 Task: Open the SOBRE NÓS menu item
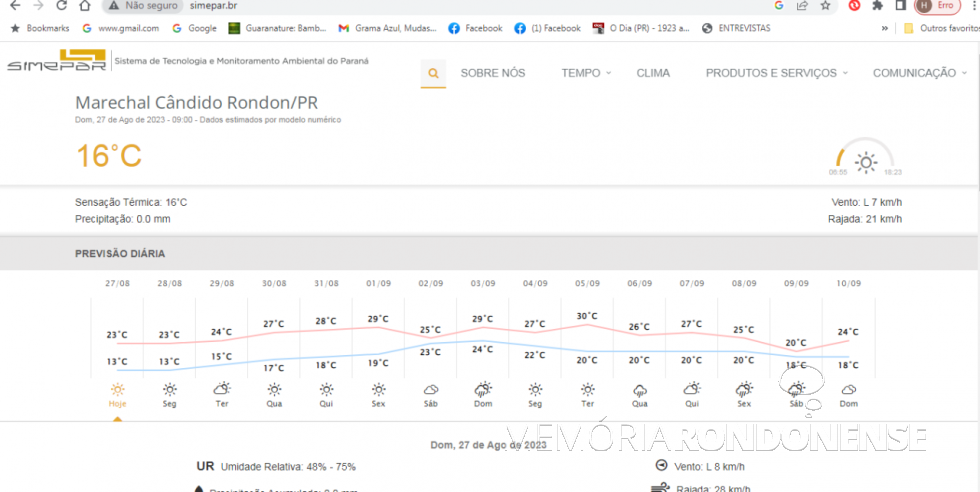492,73
